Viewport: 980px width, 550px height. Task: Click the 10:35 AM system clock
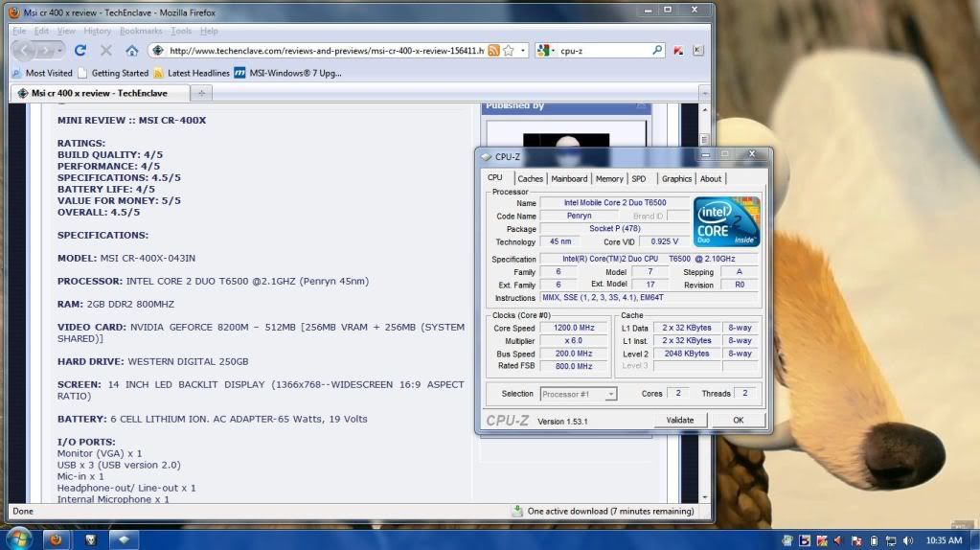click(944, 540)
